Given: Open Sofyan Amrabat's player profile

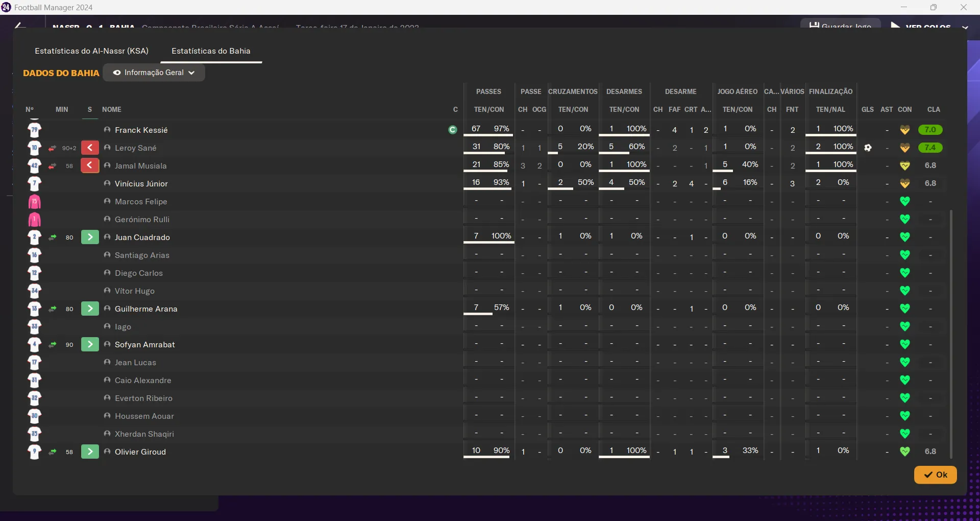Looking at the screenshot, I should click(145, 345).
